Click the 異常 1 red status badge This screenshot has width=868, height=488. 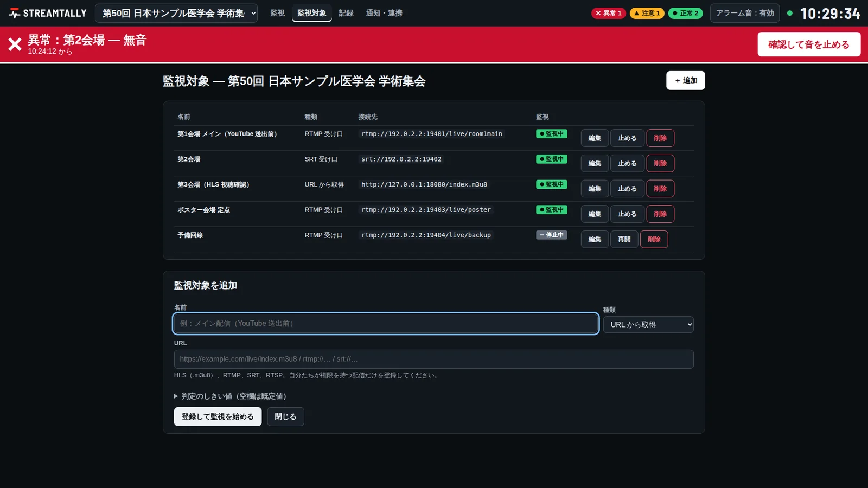609,13
